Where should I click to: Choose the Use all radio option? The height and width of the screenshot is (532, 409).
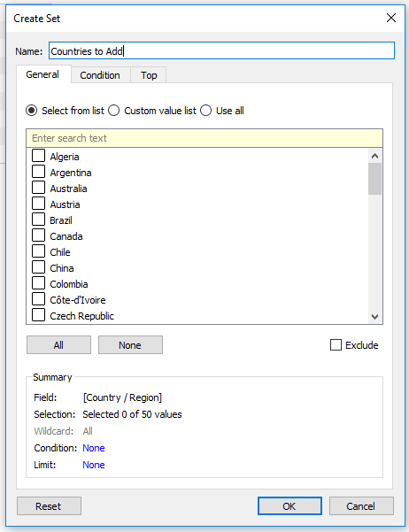tap(205, 111)
